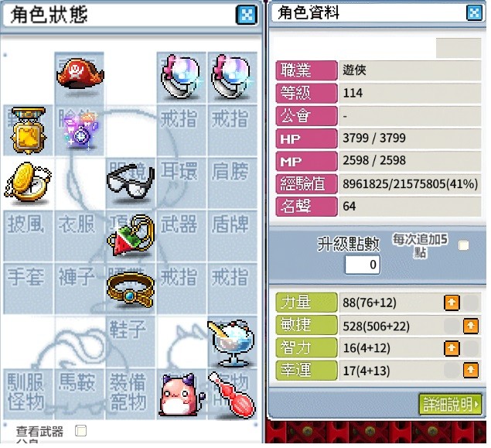Select the gold belt with blue gem
This screenshot has width=491, height=448.
click(x=131, y=290)
